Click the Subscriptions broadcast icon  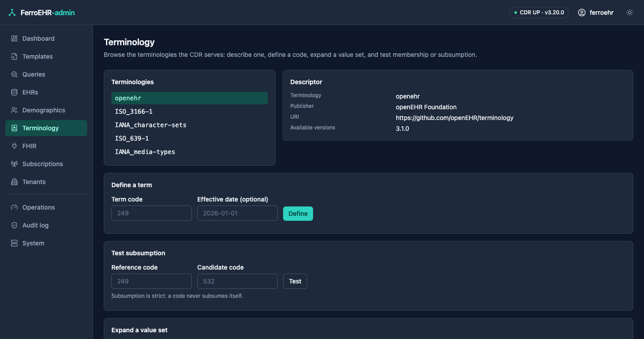(14, 164)
